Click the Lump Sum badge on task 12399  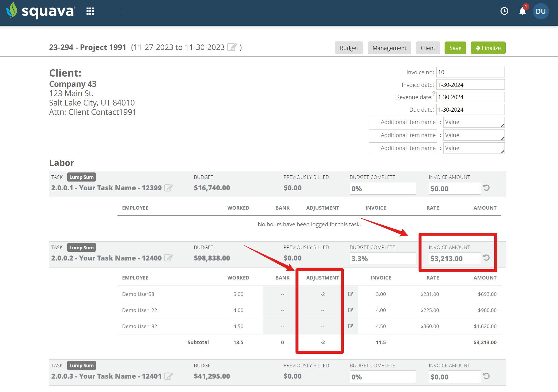pyautogui.click(x=82, y=177)
